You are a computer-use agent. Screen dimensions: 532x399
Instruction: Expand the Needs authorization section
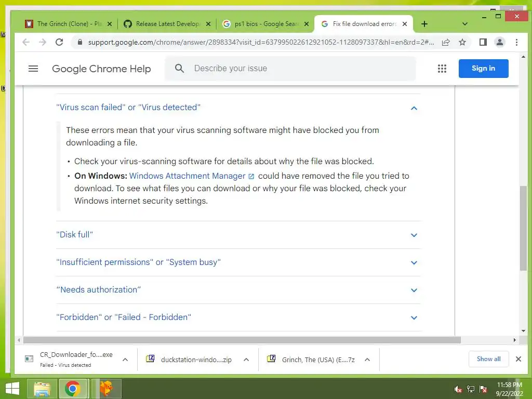[x=238, y=290]
